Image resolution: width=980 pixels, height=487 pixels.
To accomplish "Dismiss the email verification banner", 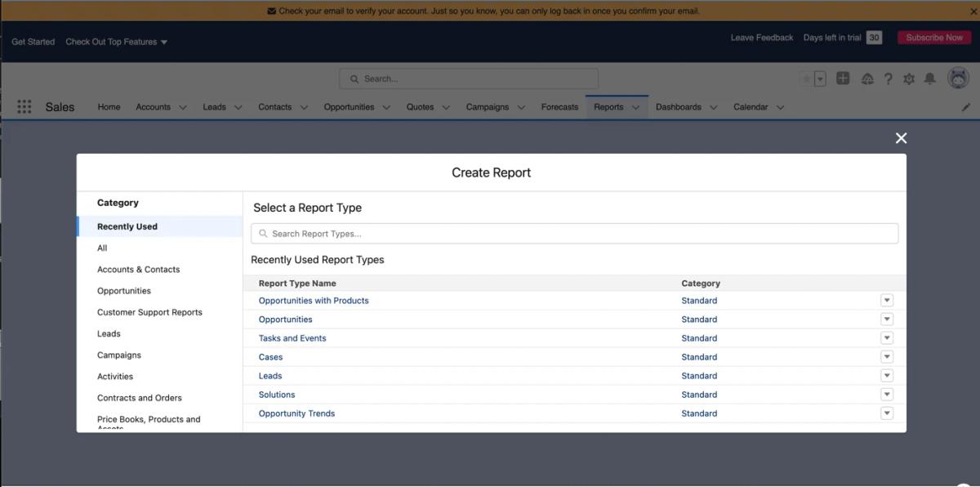I will point(973,11).
